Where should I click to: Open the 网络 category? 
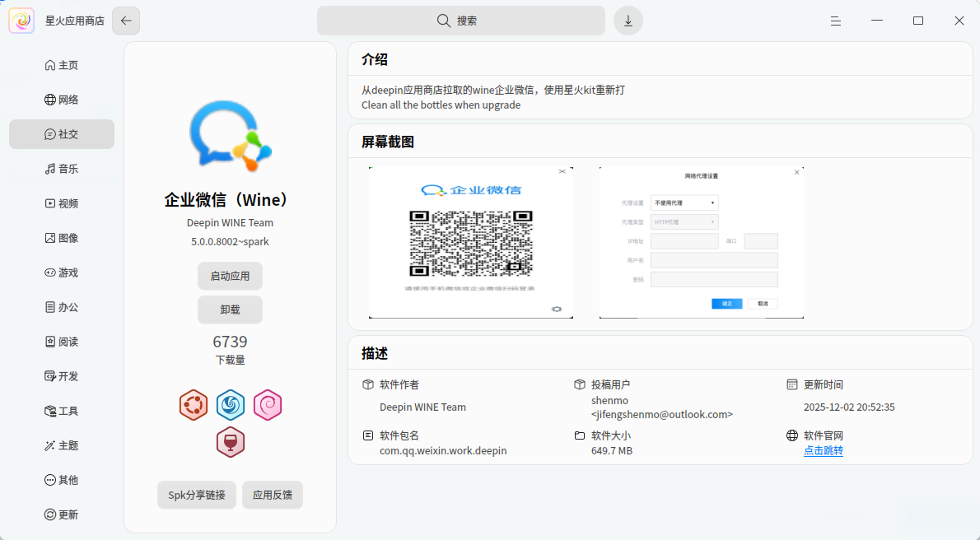click(62, 100)
